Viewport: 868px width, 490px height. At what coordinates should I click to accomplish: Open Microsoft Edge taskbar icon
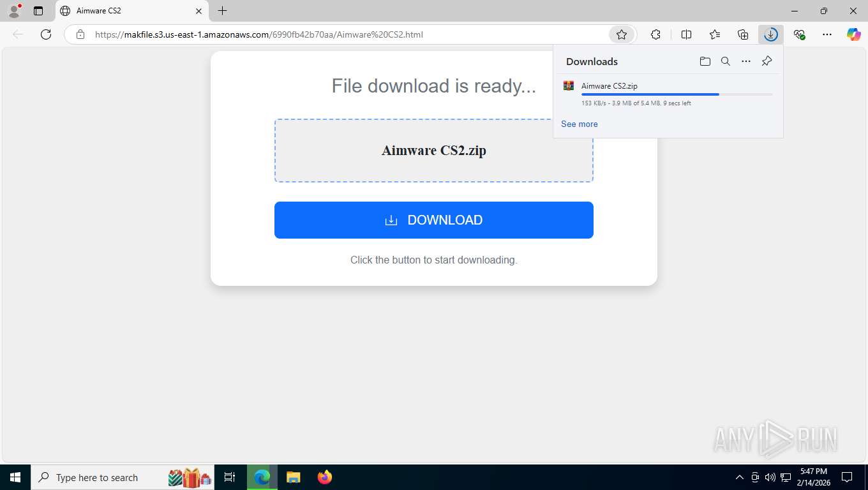pyautogui.click(x=262, y=477)
